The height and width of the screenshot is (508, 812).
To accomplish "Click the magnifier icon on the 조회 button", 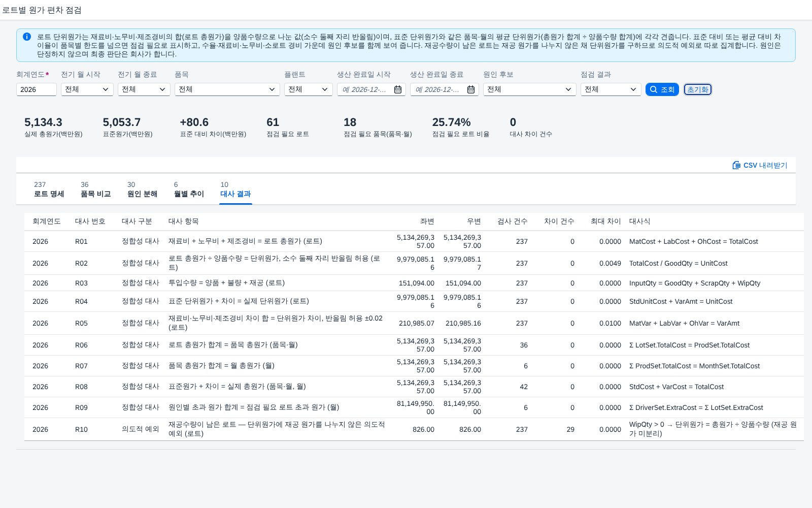I will [654, 89].
